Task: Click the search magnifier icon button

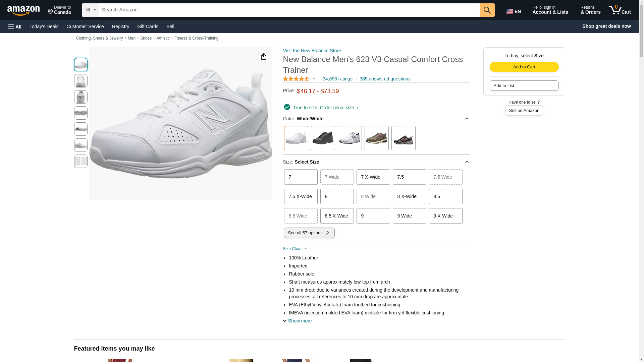Action: (487, 10)
